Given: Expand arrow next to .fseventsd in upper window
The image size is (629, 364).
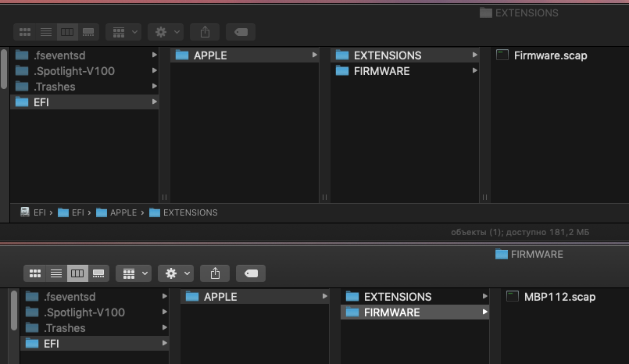Looking at the screenshot, I should 155,55.
